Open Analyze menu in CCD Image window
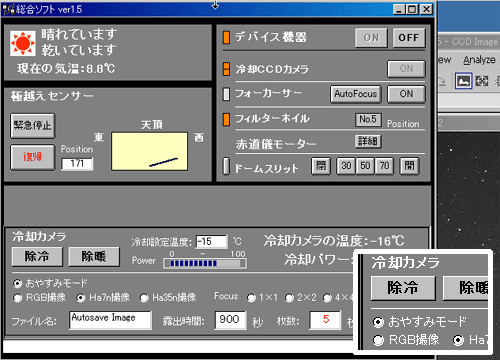 479,60
